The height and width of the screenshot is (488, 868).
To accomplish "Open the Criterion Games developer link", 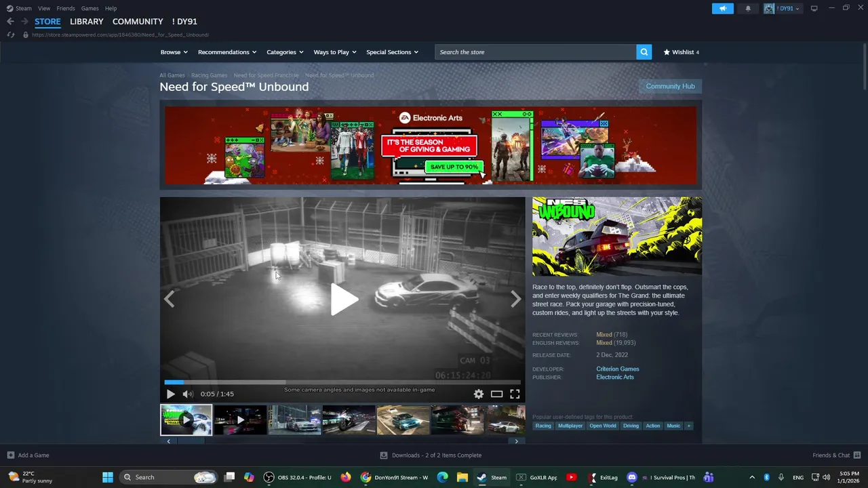I will coord(618,369).
